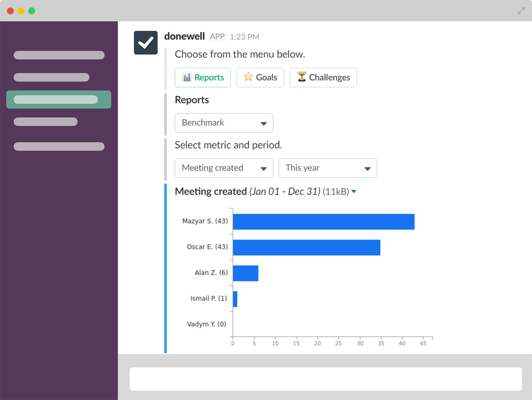Click the yellow minimize window button
Image resolution: width=532 pixels, height=400 pixels.
[21, 11]
